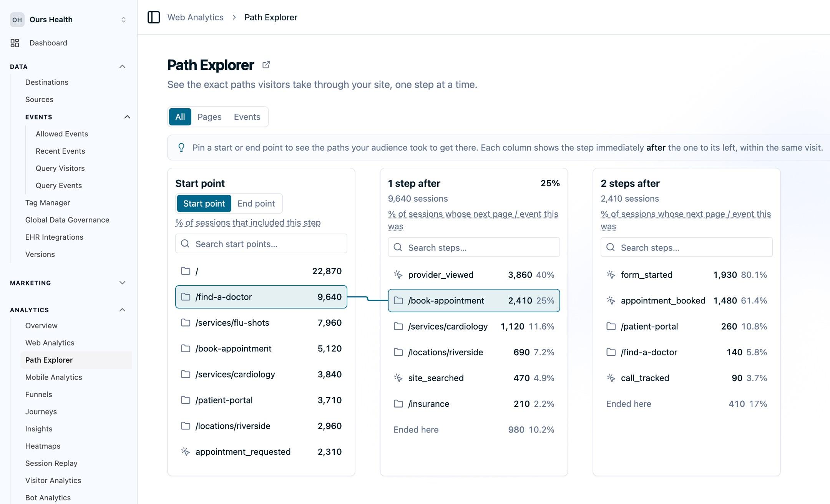Select /book-appointment row in 1 step after
The width and height of the screenshot is (830, 504).
474,300
